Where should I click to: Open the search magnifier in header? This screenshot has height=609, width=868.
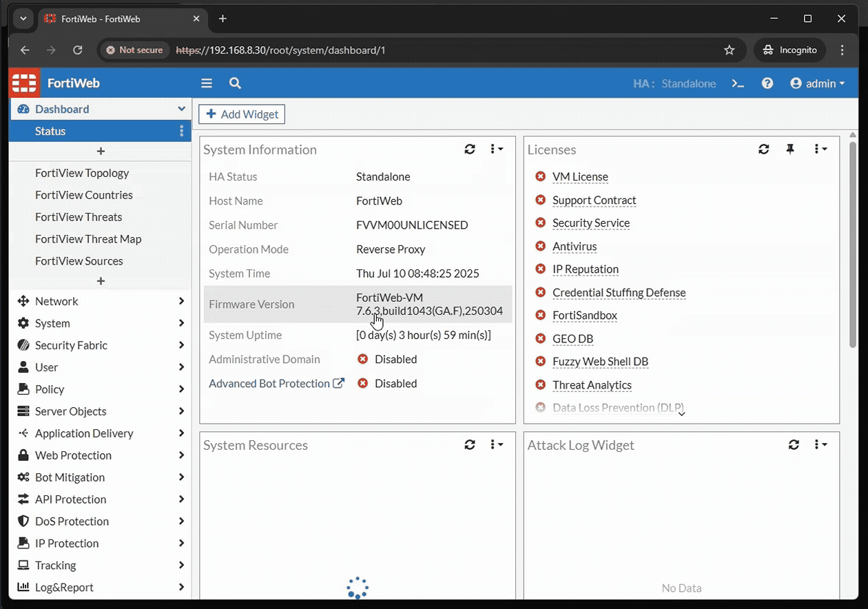click(235, 83)
